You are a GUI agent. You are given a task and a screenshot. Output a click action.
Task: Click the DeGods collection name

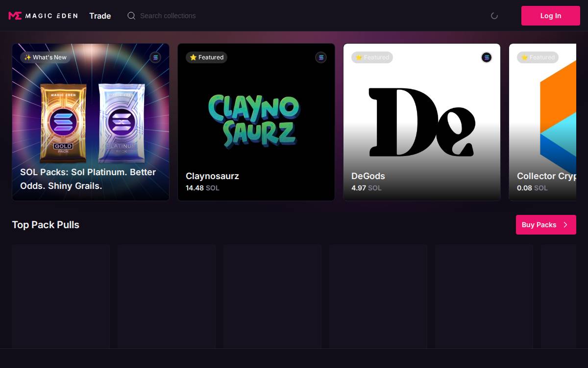click(x=368, y=176)
